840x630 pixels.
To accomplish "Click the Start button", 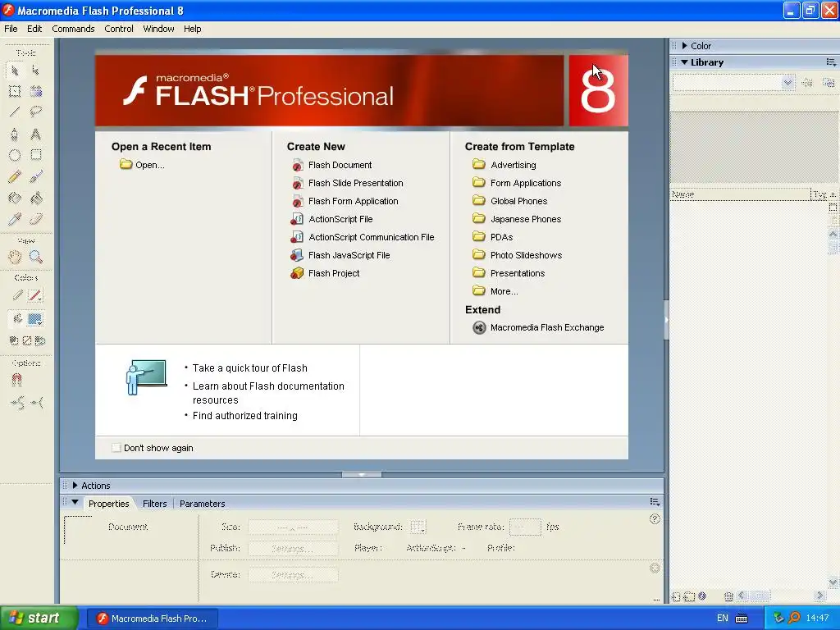I will [x=39, y=619].
